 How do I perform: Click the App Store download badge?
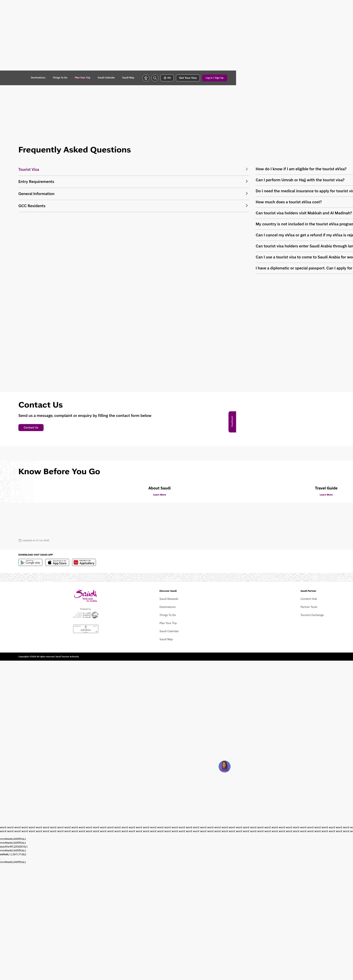[57, 562]
